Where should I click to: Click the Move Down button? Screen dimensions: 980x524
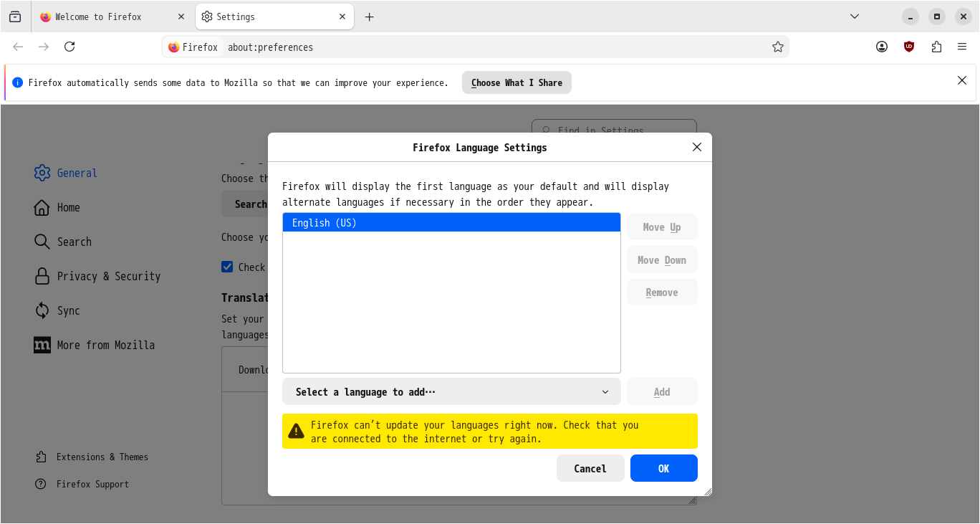tap(662, 260)
